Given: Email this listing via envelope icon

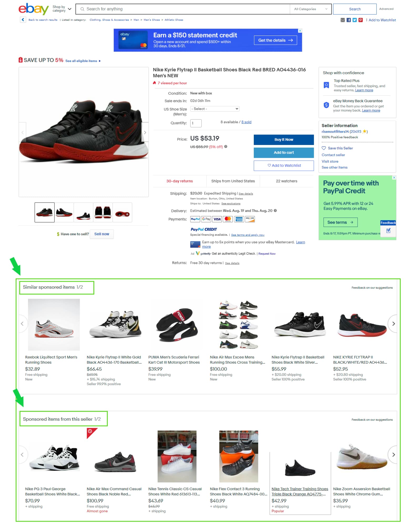Looking at the screenshot, I should point(342,20).
